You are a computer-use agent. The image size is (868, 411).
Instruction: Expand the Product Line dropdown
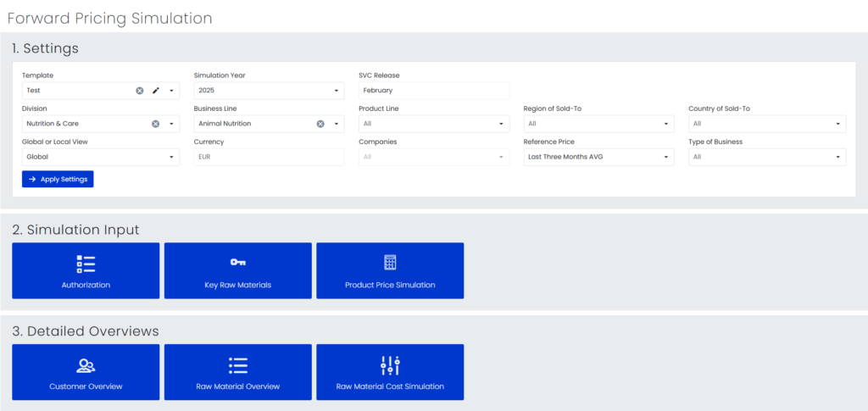pos(434,124)
